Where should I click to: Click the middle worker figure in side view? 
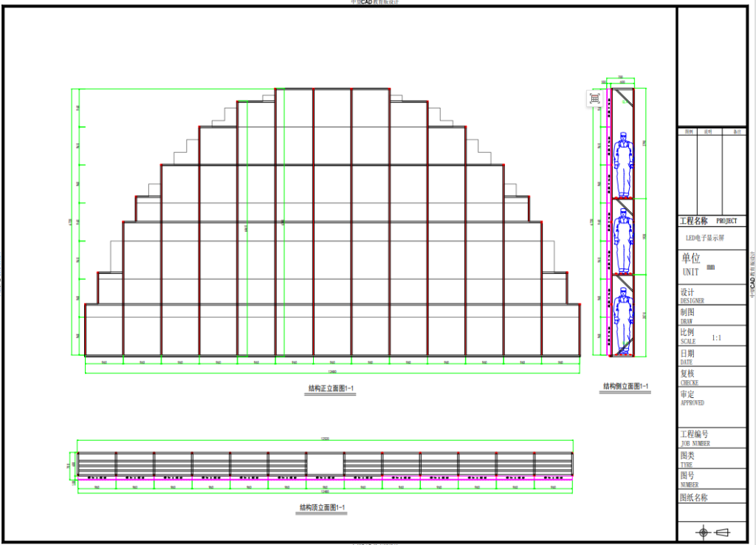point(624,241)
